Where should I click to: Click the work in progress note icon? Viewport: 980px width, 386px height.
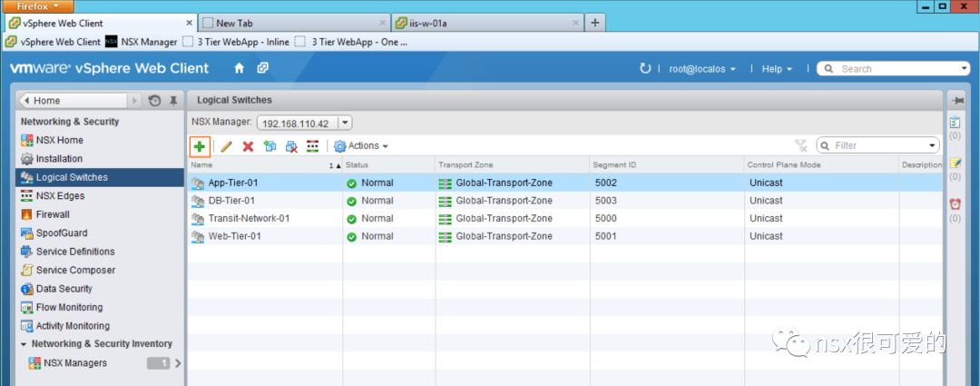pos(955,163)
